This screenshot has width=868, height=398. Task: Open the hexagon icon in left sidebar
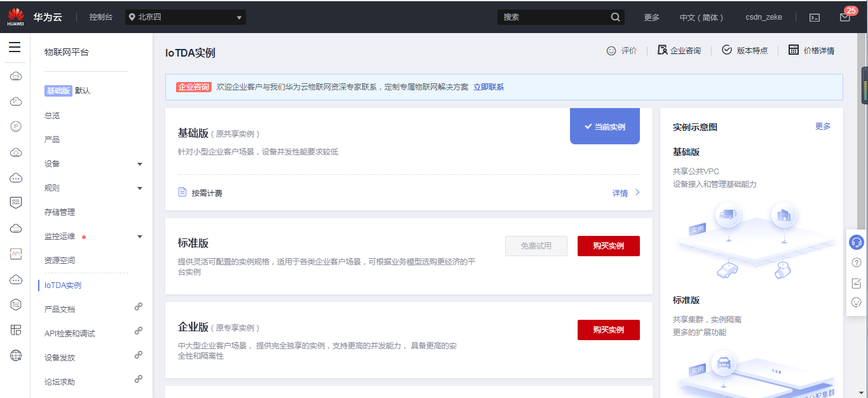(x=16, y=305)
